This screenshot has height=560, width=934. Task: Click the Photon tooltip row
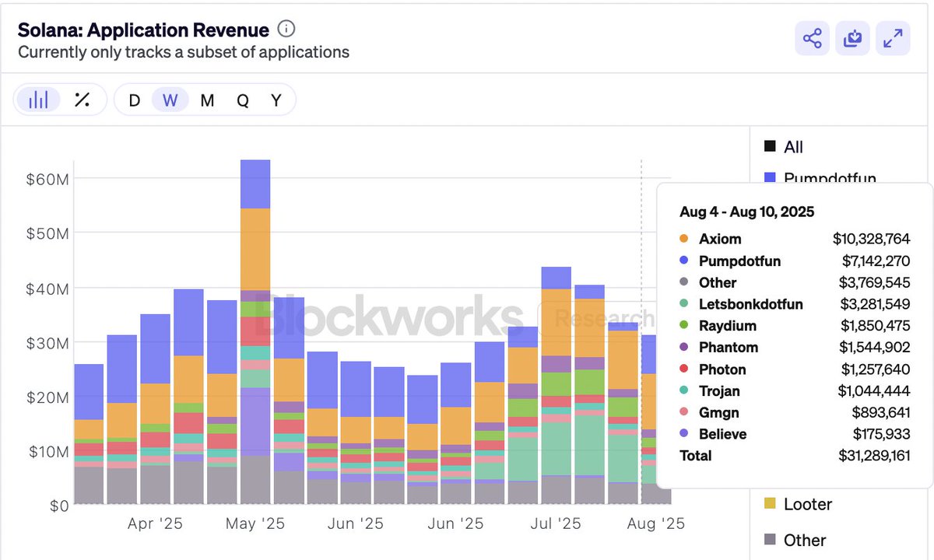[x=795, y=369]
